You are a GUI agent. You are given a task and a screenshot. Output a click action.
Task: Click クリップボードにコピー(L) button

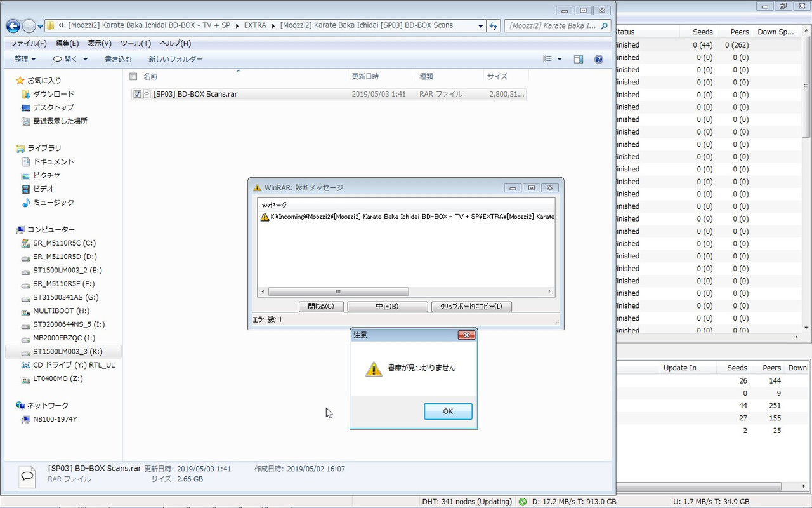click(x=471, y=306)
